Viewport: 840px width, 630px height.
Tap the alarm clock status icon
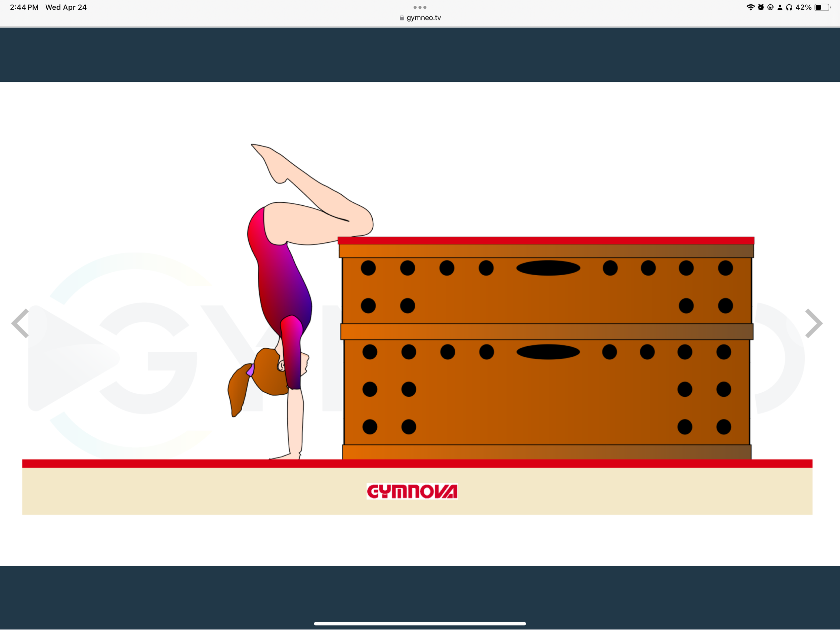[761, 7]
